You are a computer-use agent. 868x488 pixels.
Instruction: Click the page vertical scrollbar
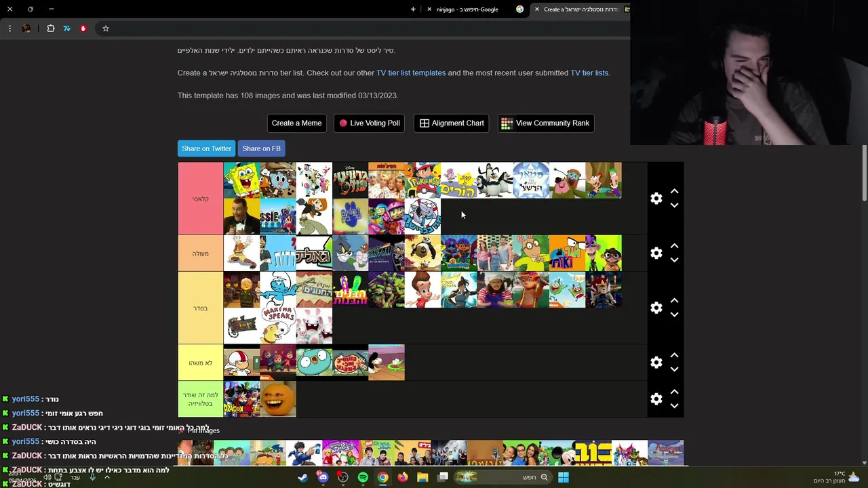click(864, 173)
